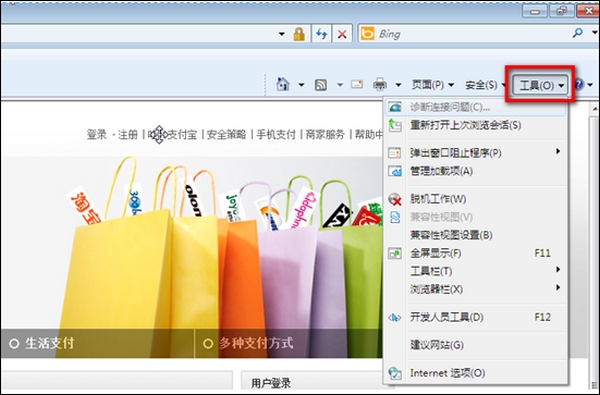Click the RSS feeds icon
Image resolution: width=600 pixels, height=395 pixels.
coord(321,85)
